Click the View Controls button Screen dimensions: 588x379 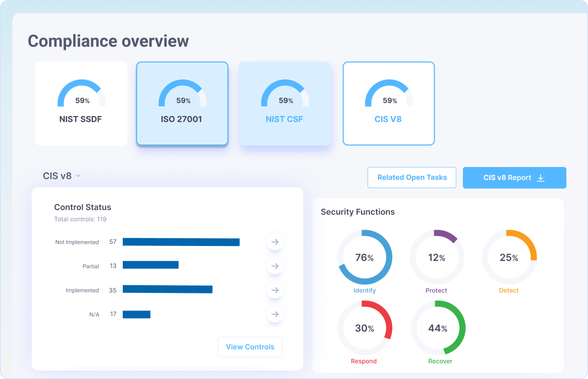pos(250,347)
